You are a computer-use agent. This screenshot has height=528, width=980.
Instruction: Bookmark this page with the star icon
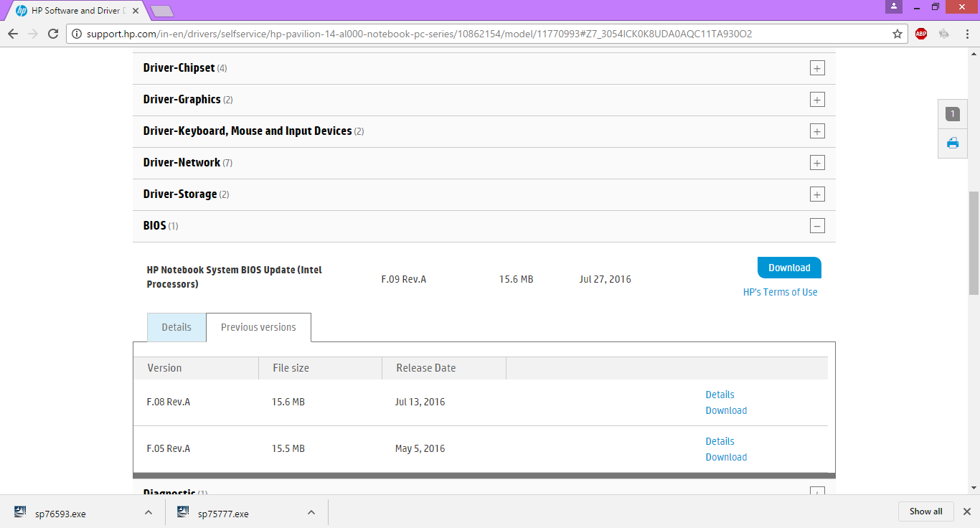(897, 34)
